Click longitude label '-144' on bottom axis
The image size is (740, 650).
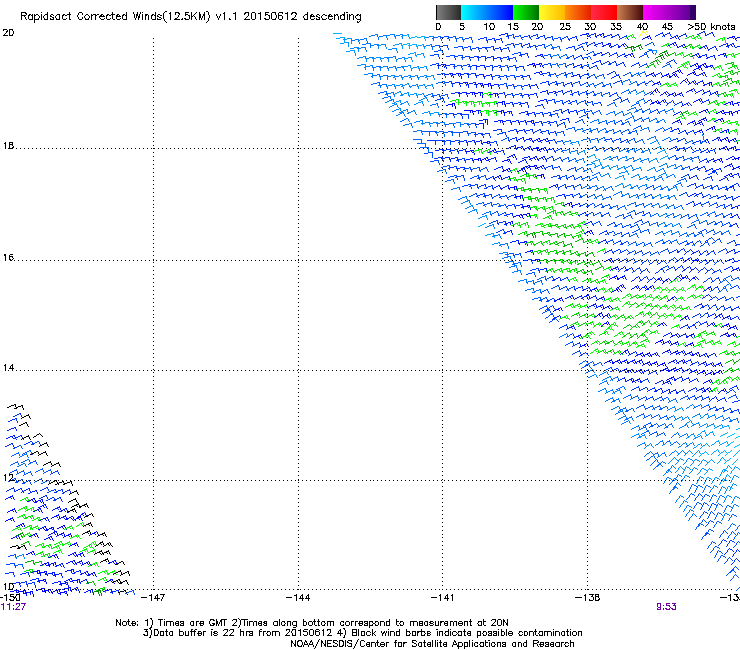pyautogui.click(x=298, y=598)
